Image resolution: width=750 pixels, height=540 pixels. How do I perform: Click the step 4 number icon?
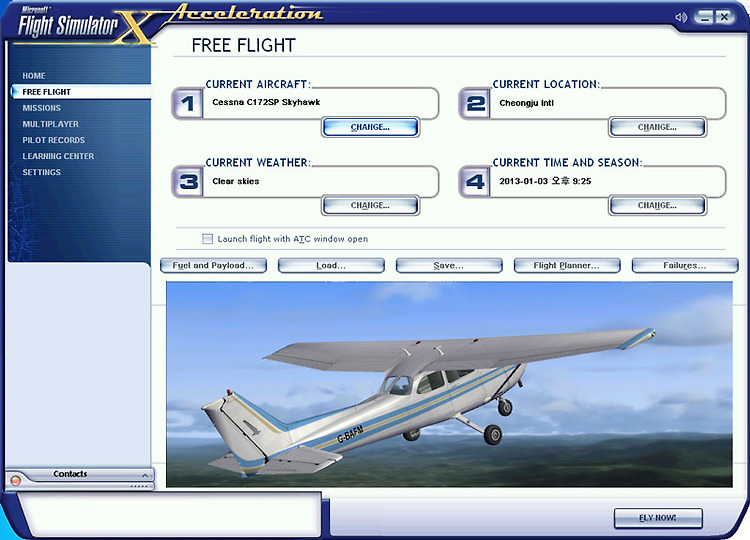[474, 182]
